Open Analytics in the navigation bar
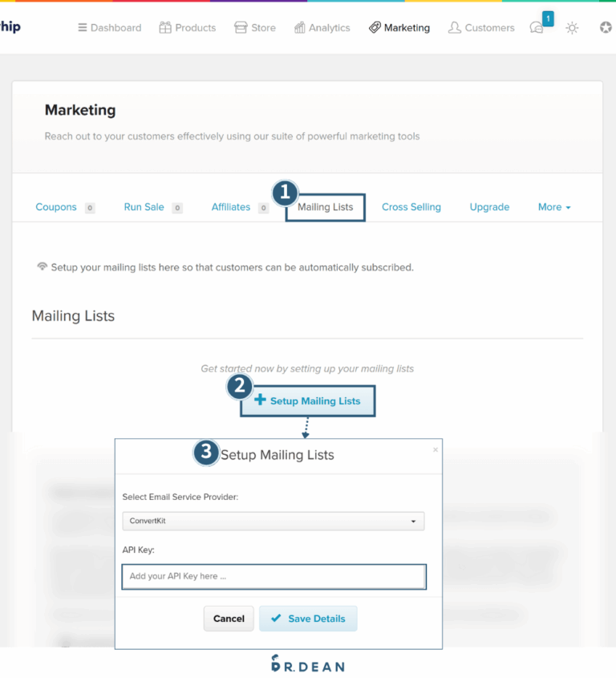This screenshot has width=616, height=678. (x=322, y=28)
